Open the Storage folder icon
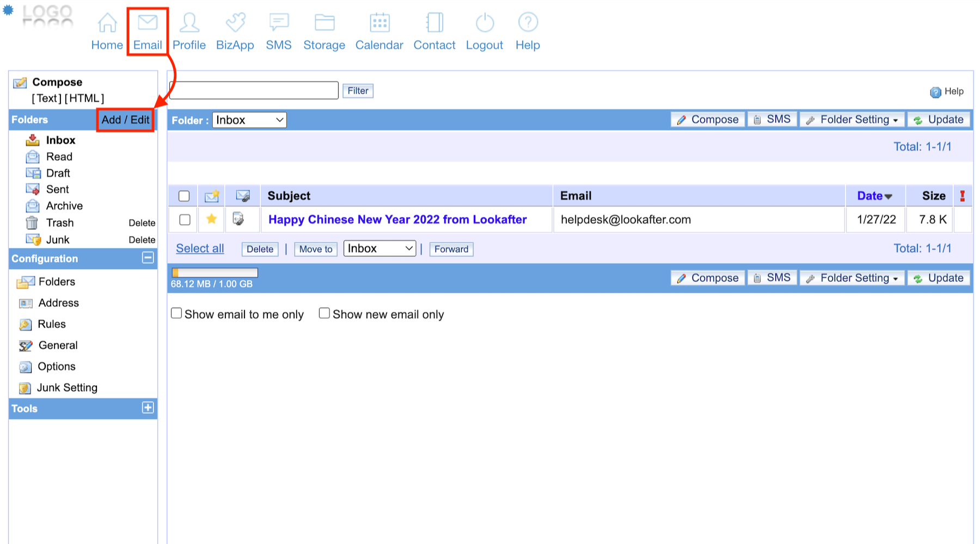This screenshot has width=980, height=544. click(324, 23)
